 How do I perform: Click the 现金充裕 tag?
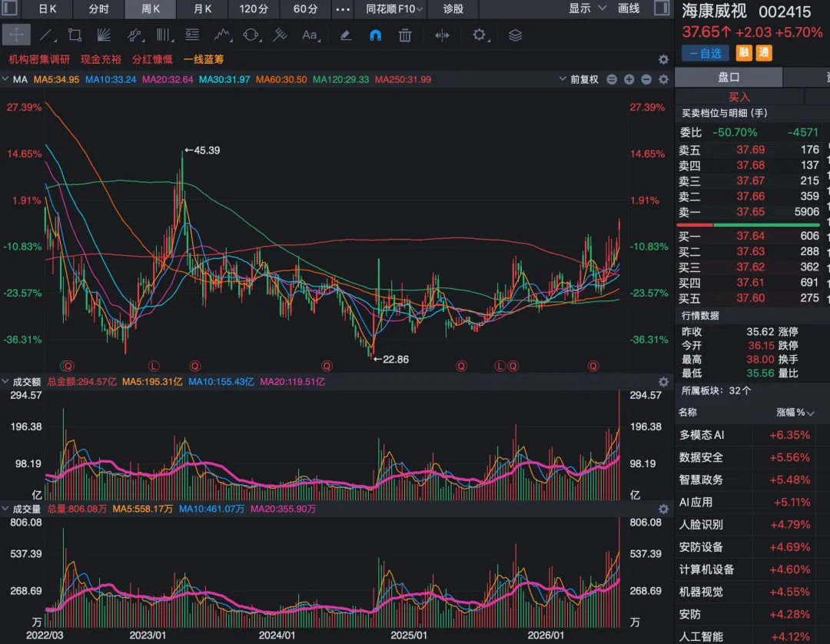pos(101,59)
